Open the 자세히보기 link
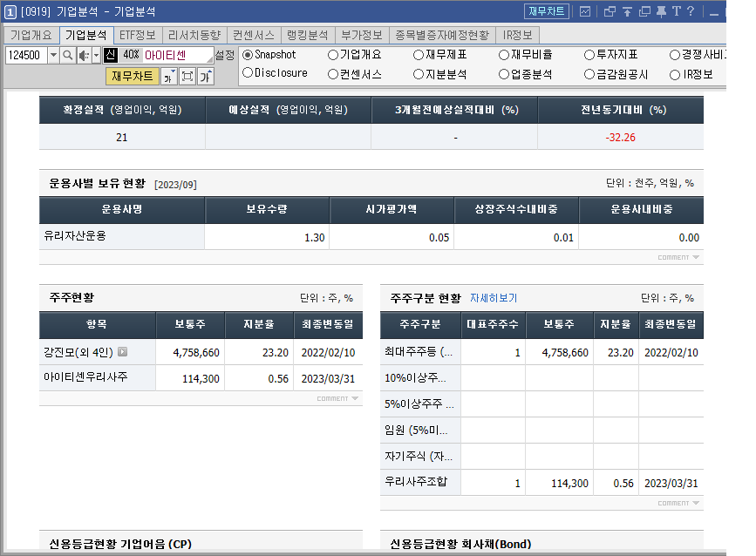Screen dimensions: 756x556 (x=494, y=298)
